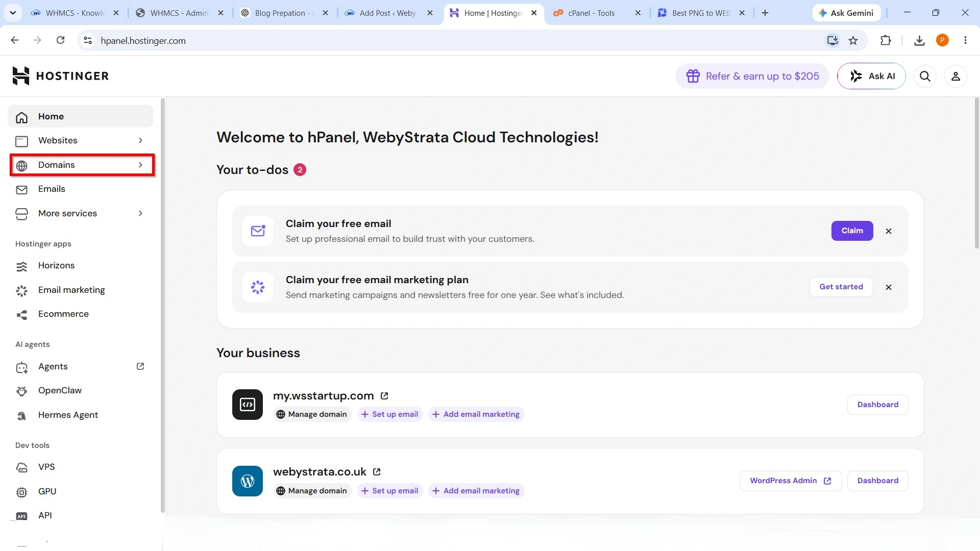Screen dimensions: 980x551
Task: Open the account profile icon
Action: coord(955,76)
